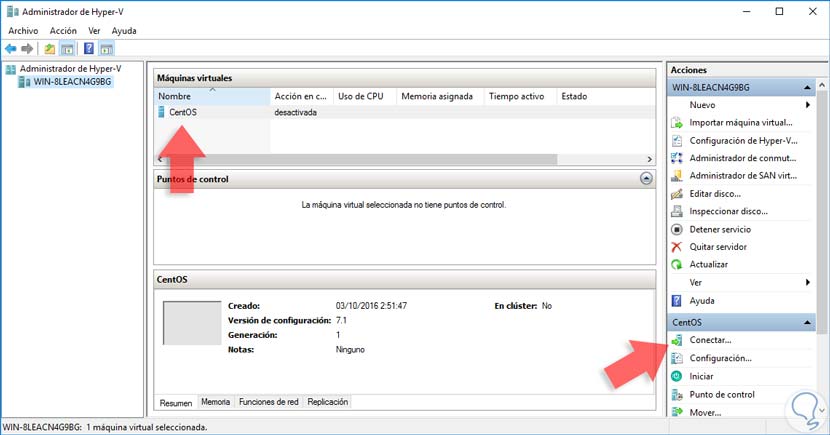This screenshot has width=830, height=435.
Task: Open the Ver menu in menu bar
Action: [94, 31]
